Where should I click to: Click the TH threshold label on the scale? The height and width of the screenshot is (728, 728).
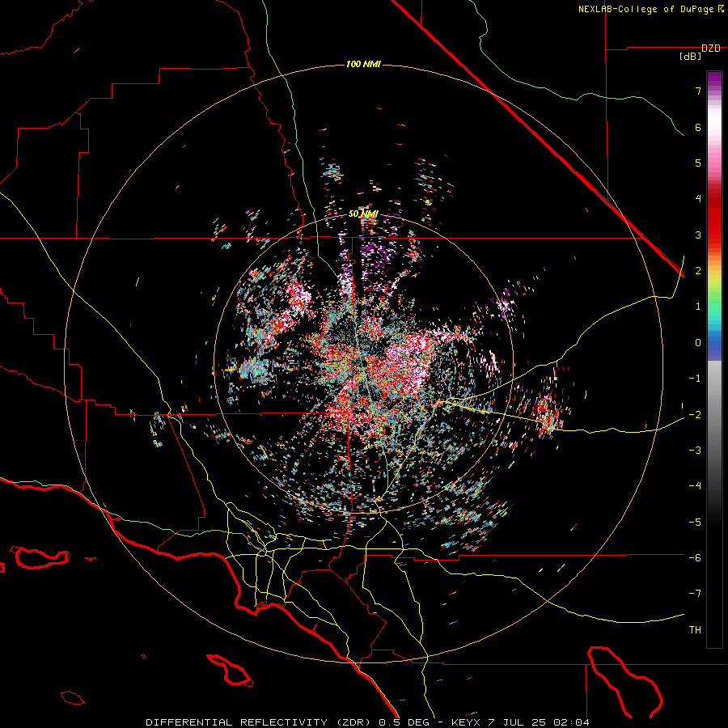pyautogui.click(x=695, y=630)
